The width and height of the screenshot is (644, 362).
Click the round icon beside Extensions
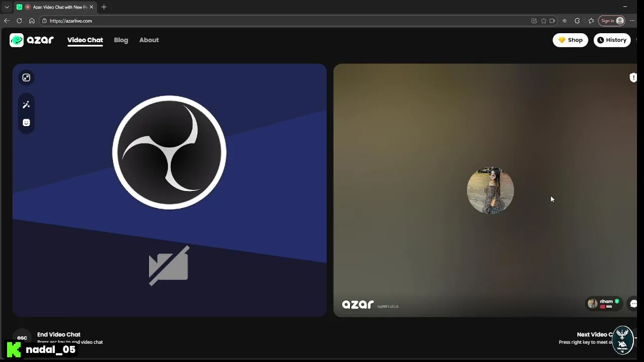click(565, 21)
